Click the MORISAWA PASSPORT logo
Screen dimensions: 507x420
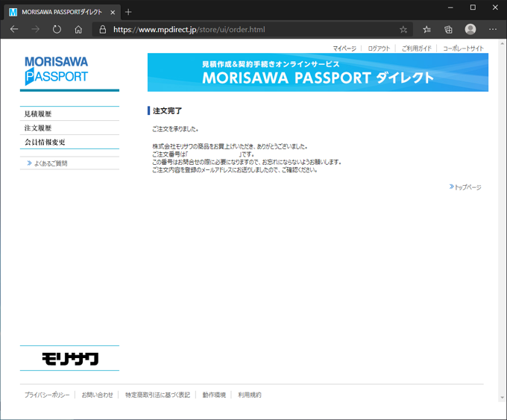56,71
